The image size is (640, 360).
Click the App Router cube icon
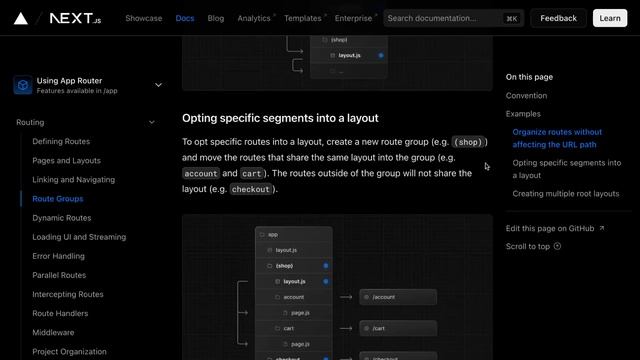coord(23,85)
